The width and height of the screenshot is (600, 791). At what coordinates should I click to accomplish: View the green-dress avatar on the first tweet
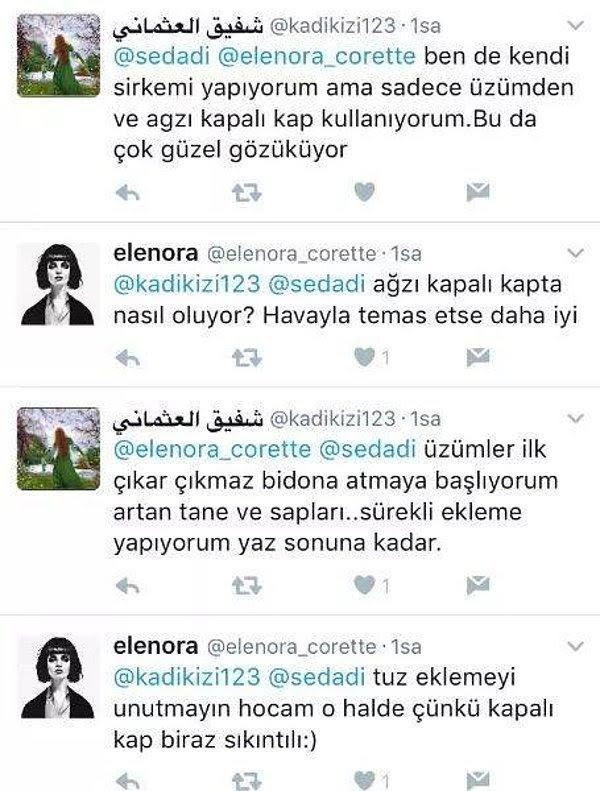point(59,55)
